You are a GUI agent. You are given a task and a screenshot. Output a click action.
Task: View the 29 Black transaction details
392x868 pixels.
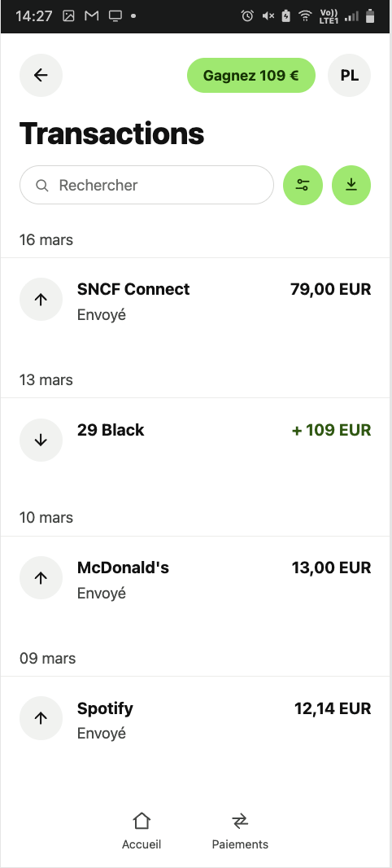click(196, 441)
